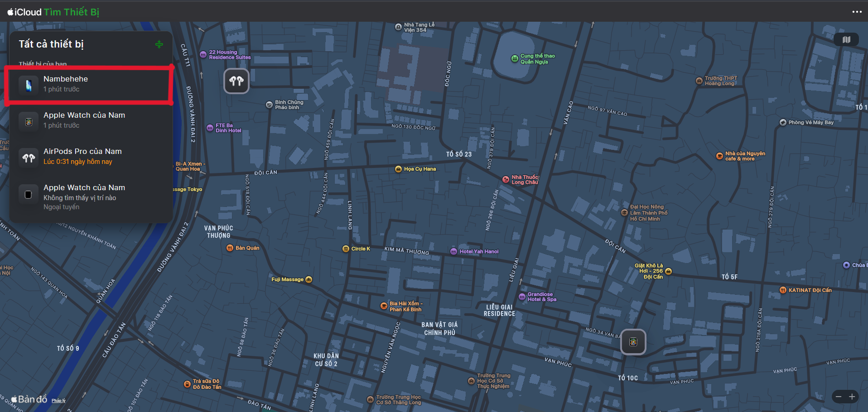Click the iPhone icon beside Nambehehe
The height and width of the screenshot is (412, 868).
tap(29, 85)
